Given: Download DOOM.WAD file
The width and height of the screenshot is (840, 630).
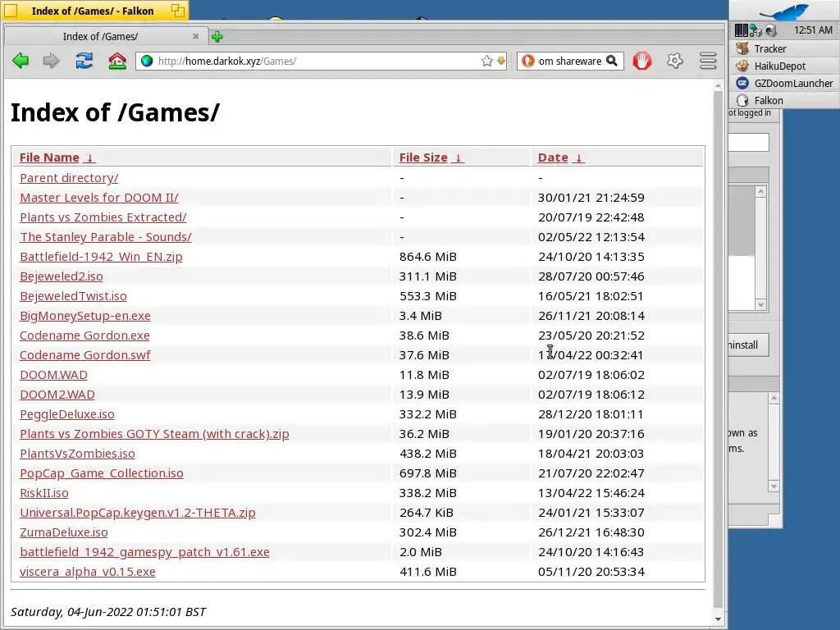Looking at the screenshot, I should click(53, 375).
